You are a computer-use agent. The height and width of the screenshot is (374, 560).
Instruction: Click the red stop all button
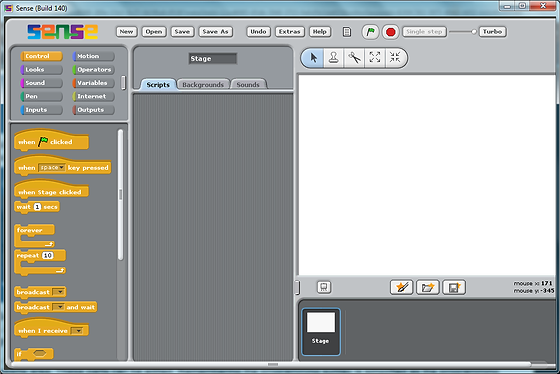tap(391, 32)
